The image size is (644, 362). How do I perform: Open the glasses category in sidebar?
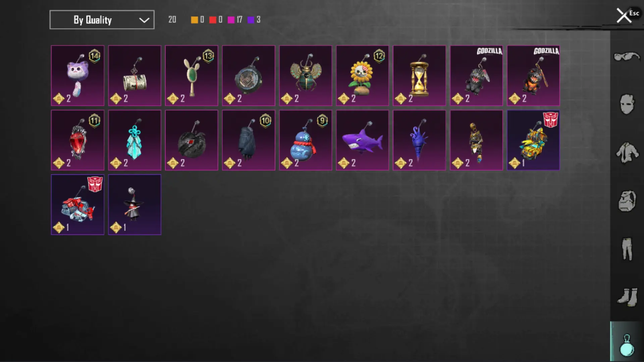[627, 56]
